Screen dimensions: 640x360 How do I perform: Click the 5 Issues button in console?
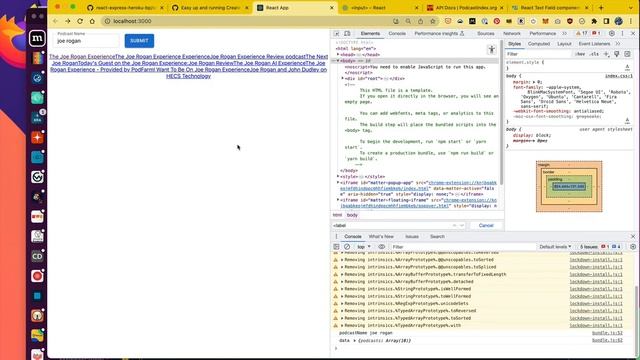tap(600, 247)
